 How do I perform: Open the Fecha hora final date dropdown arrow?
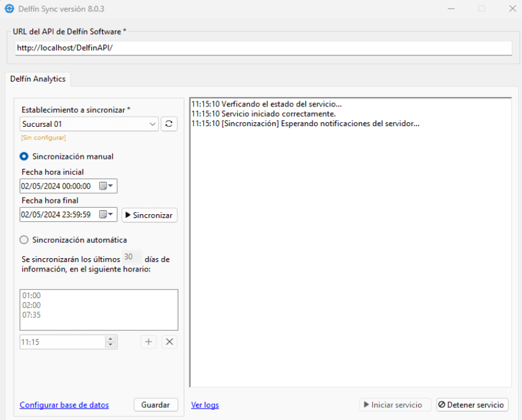pyautogui.click(x=111, y=215)
